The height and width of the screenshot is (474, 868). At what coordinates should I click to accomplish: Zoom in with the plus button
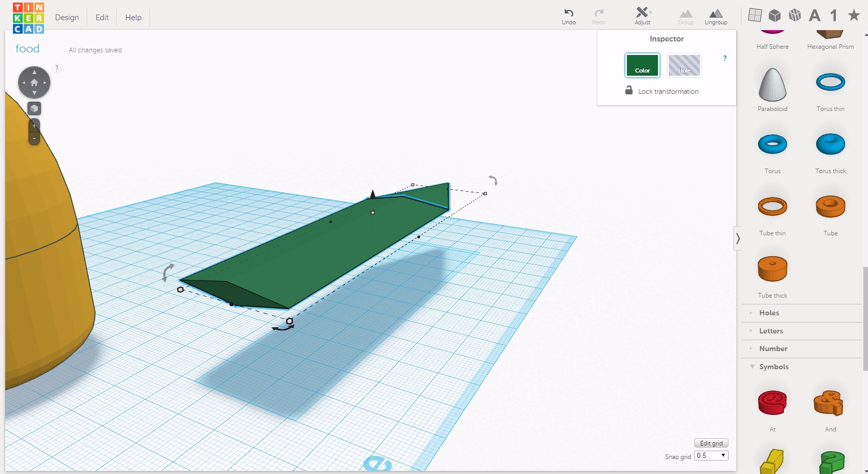[x=34, y=126]
